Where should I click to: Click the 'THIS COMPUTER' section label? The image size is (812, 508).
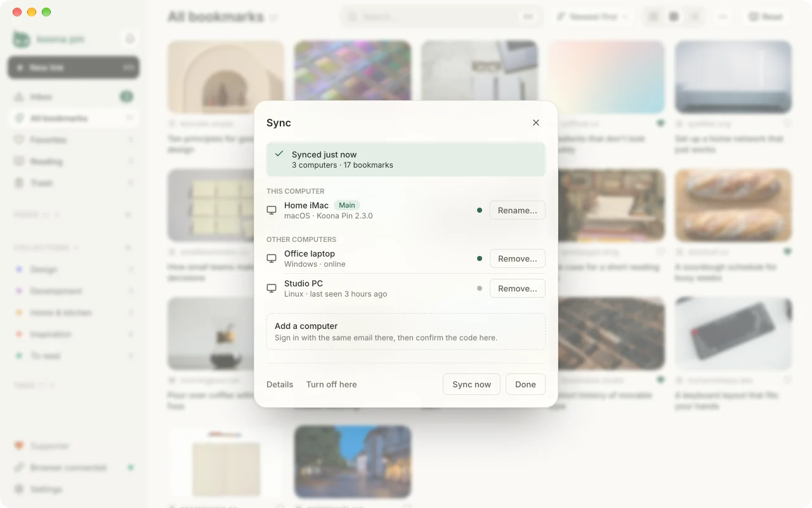point(296,191)
